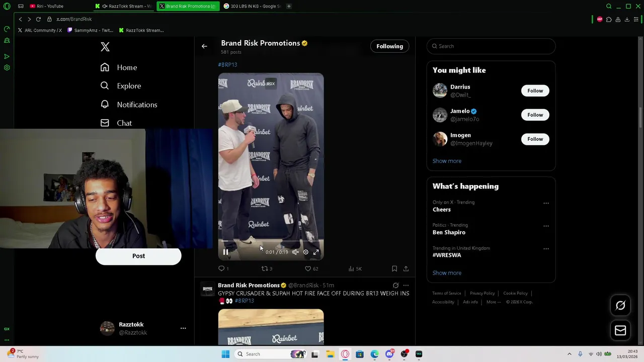Switch to 302 LBS IN KG tab
Viewport: 644px width, 362px height.
click(252, 6)
